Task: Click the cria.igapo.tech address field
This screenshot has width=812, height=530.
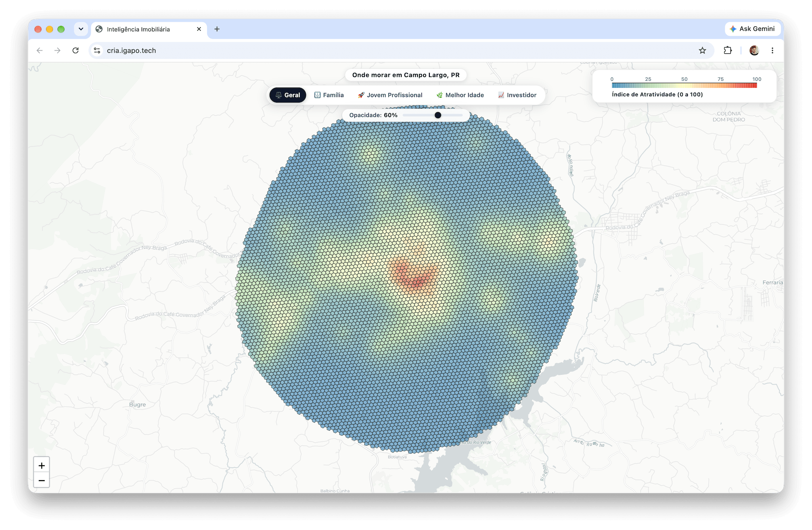Action: coord(396,50)
